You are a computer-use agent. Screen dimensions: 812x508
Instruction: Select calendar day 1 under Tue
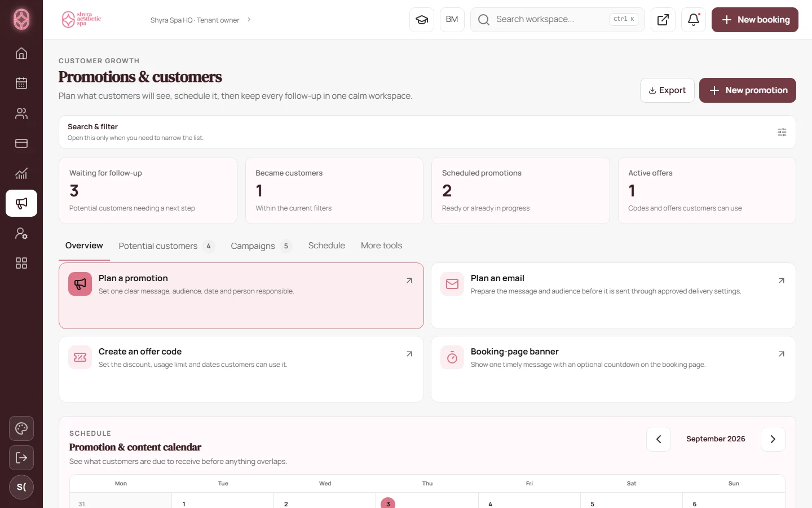tap(184, 503)
